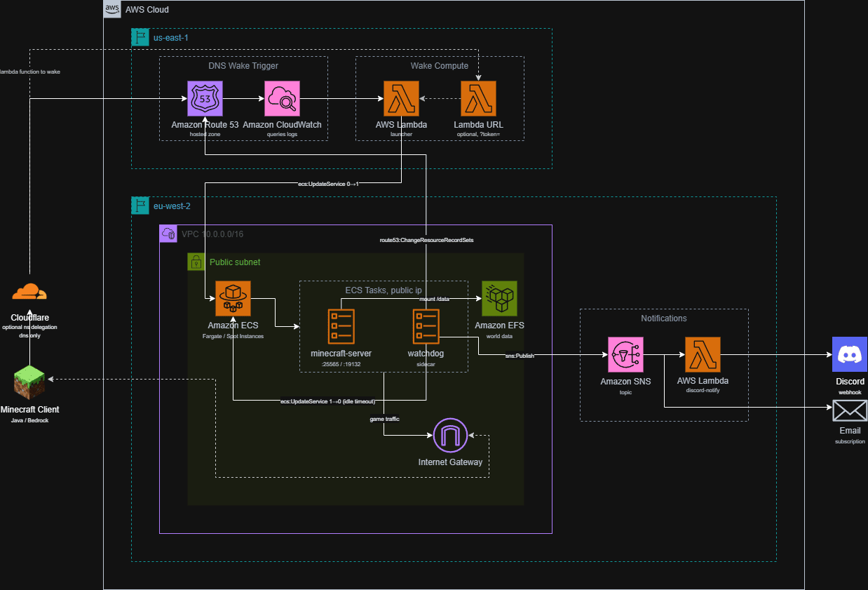The image size is (868, 590).
Task: Select the 'world data' caption under EFS
Action: point(499,337)
